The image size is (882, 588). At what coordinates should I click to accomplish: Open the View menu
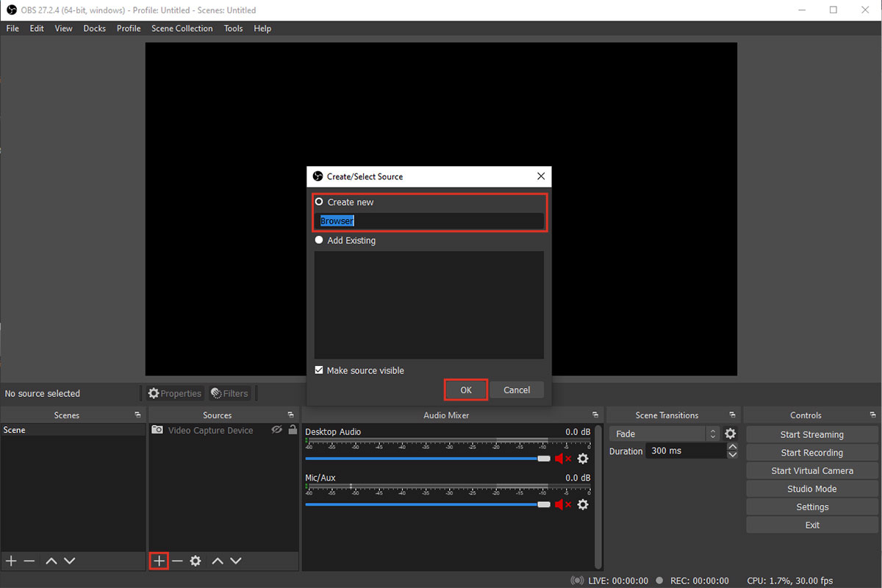click(x=64, y=29)
